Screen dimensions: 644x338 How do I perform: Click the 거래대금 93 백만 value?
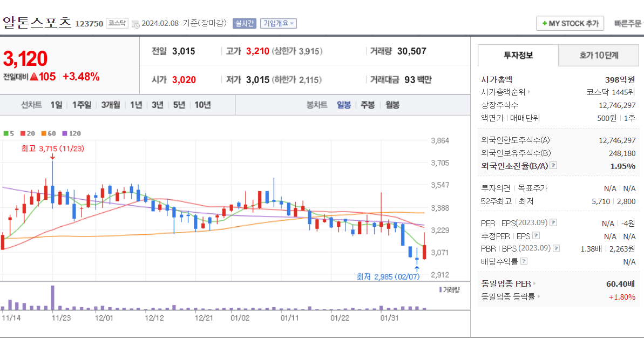[418, 80]
